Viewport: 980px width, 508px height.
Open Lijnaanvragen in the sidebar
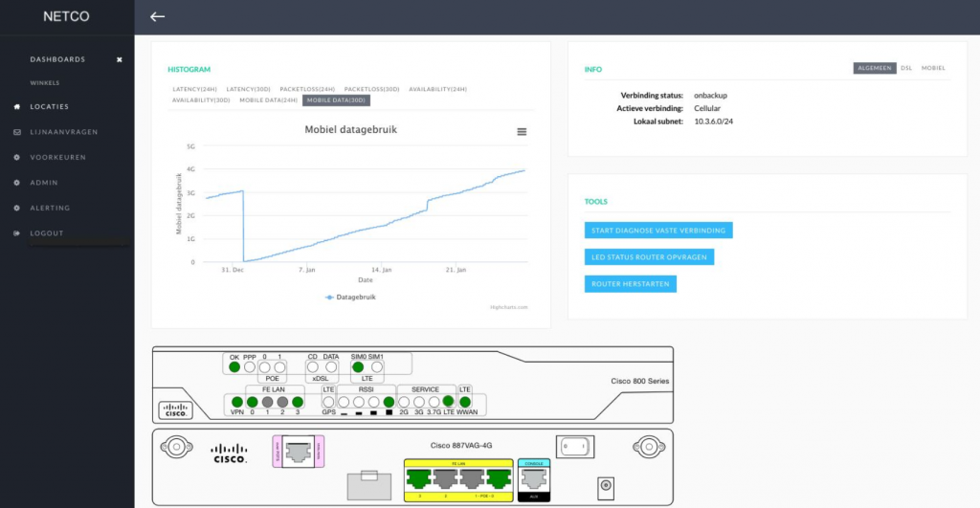tap(64, 132)
